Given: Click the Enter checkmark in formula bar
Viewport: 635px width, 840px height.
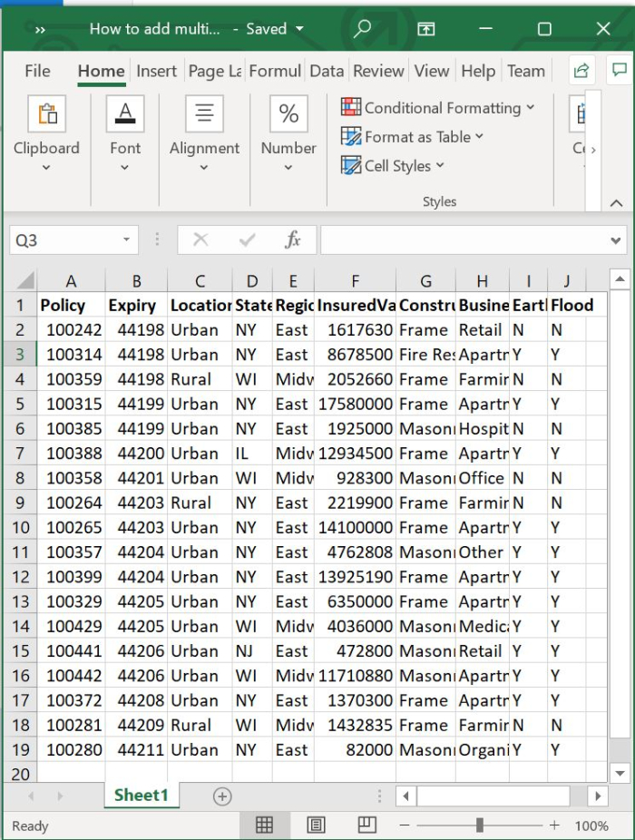Looking at the screenshot, I should (x=247, y=239).
